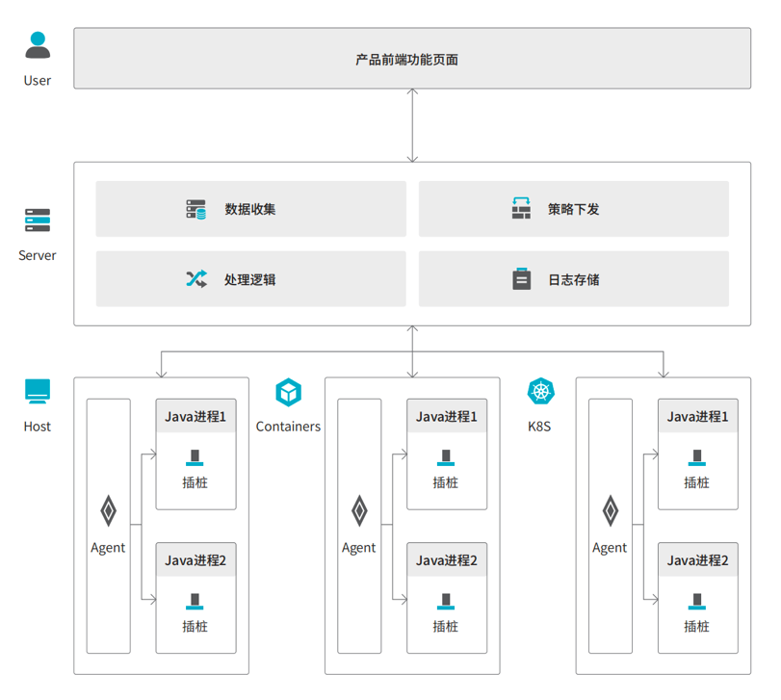Click 插桩 probe icon in Containers Java进程1

point(446,458)
